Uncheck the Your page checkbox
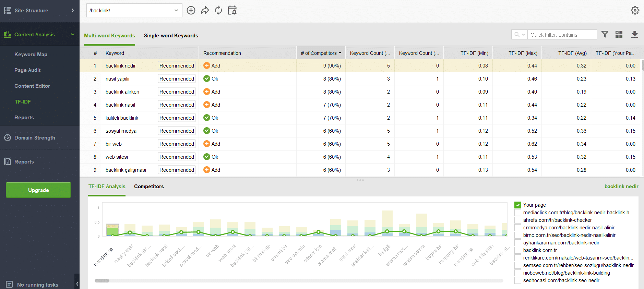644x289 pixels. pos(518,205)
